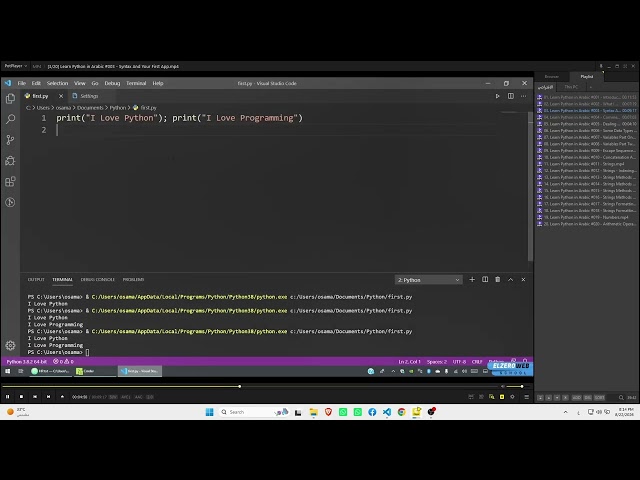The height and width of the screenshot is (480, 640).
Task: Search the playlist with magnifier icon
Action: [621, 398]
